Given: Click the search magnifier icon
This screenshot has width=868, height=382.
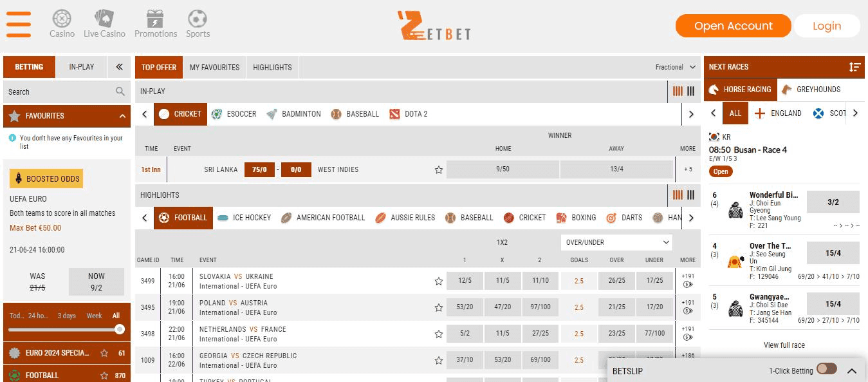Looking at the screenshot, I should tap(120, 91).
